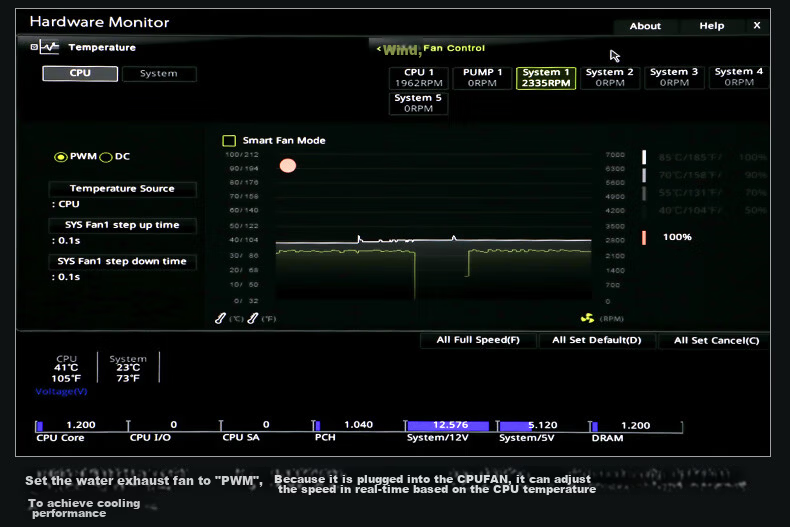This screenshot has width=790, height=527.
Task: Click the gray 70°C curve point marker
Action: click(x=644, y=175)
